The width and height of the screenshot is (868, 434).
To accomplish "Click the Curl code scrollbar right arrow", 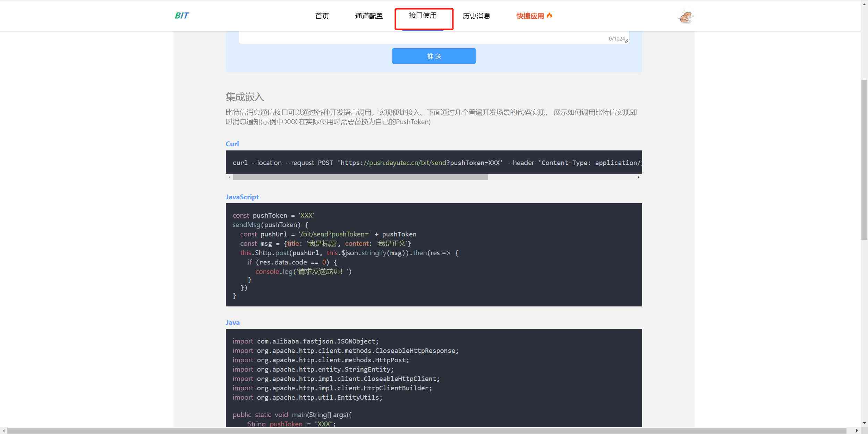I will (x=638, y=177).
